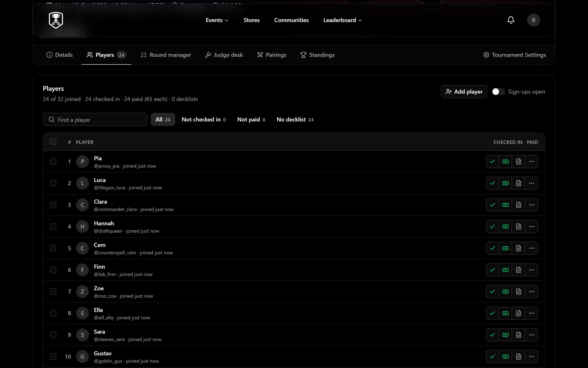Switch to the Round manager tab
The height and width of the screenshot is (368, 588).
coord(166,55)
